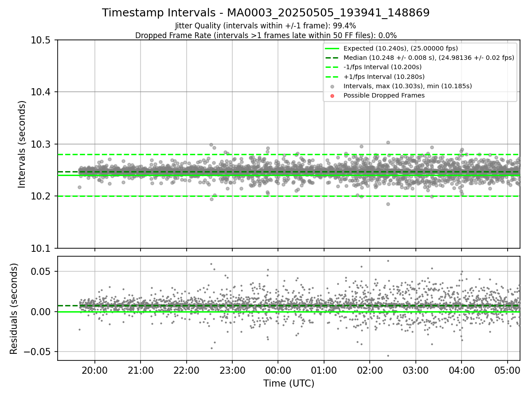Click the "Jitter Quality" 99.4% subtitle line
Viewport: 532px width, 399px height.
266,26
